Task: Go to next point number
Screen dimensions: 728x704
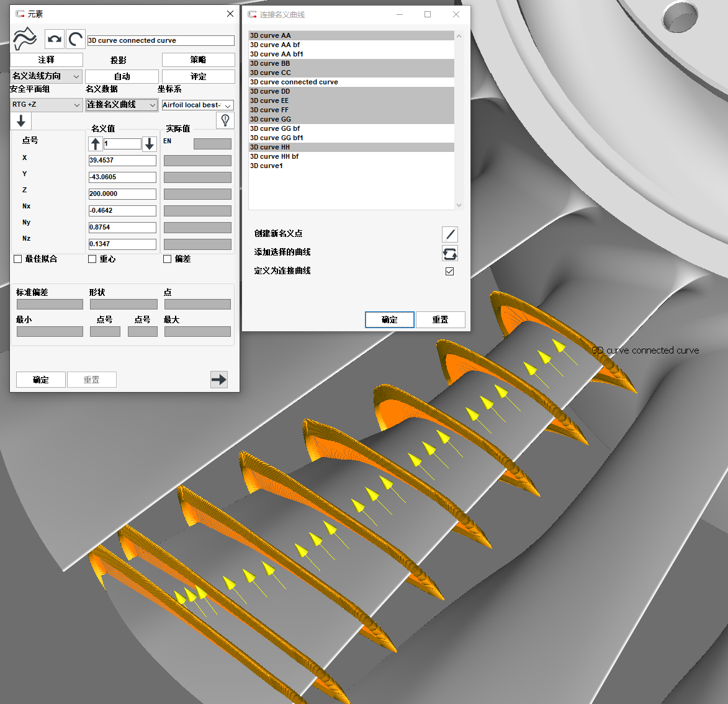Action: click(149, 144)
